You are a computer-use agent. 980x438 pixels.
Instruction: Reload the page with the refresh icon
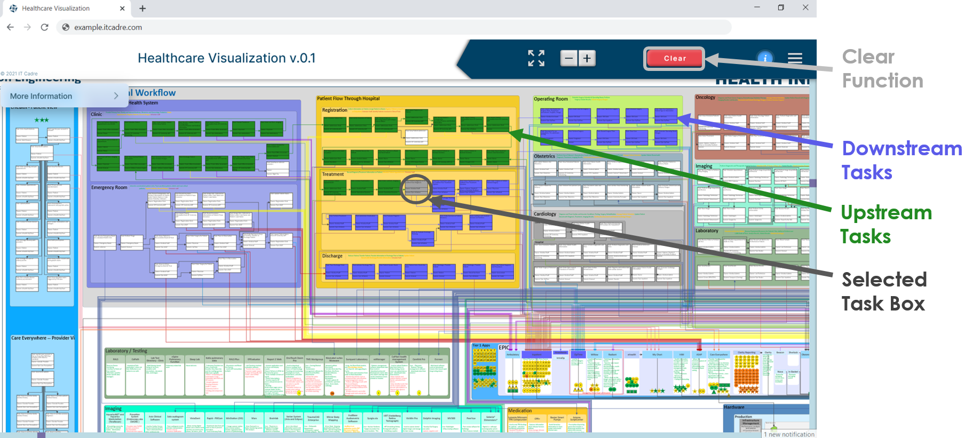45,27
